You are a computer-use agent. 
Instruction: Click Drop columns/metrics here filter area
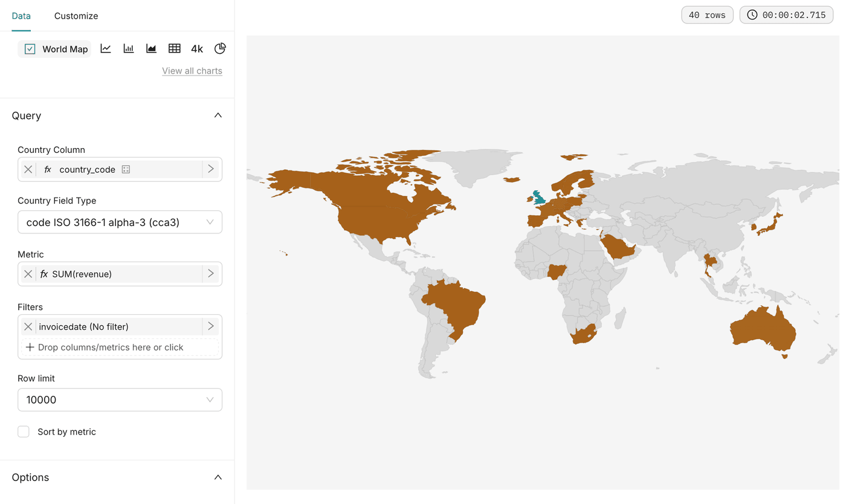coord(120,347)
